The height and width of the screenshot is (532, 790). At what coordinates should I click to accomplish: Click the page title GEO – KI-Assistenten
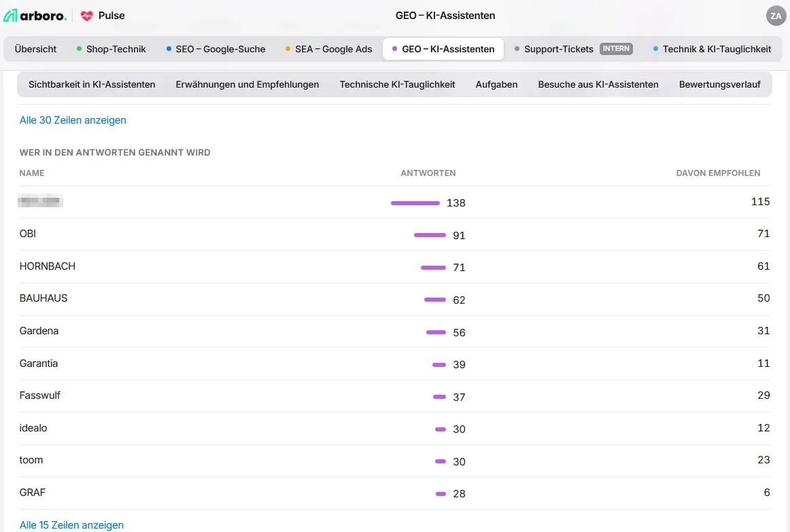pos(445,16)
